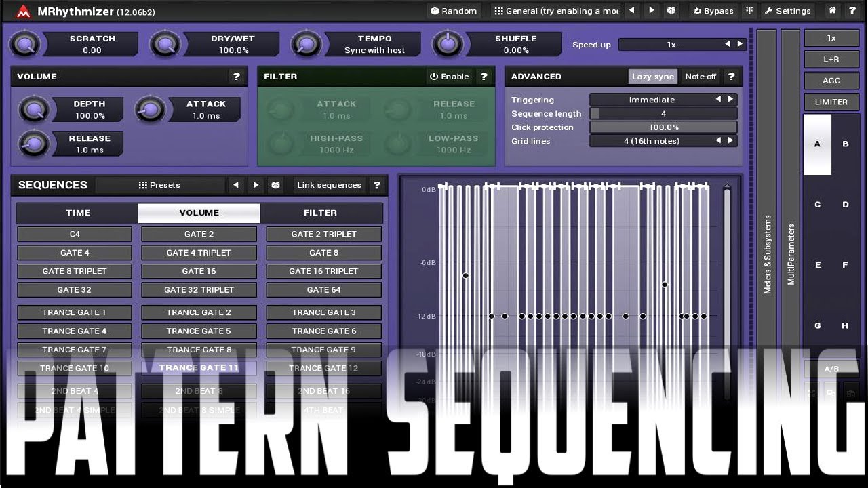Open the General preset dropdown

click(555, 11)
